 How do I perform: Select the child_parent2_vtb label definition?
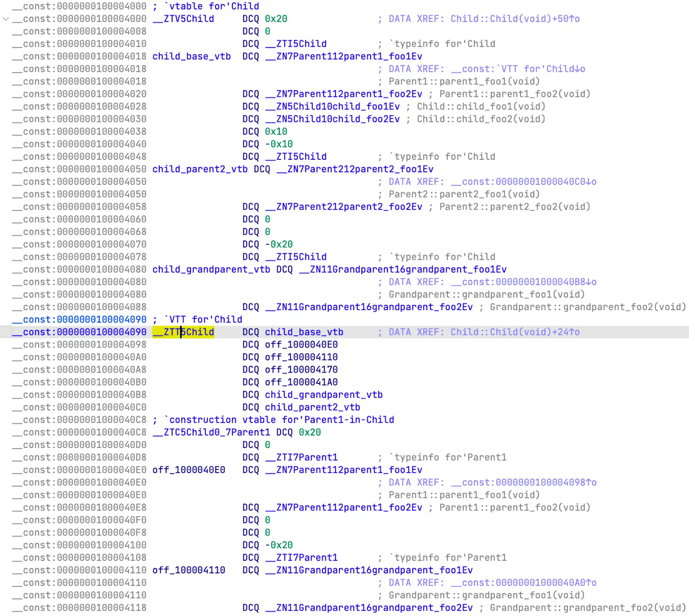tap(200, 169)
